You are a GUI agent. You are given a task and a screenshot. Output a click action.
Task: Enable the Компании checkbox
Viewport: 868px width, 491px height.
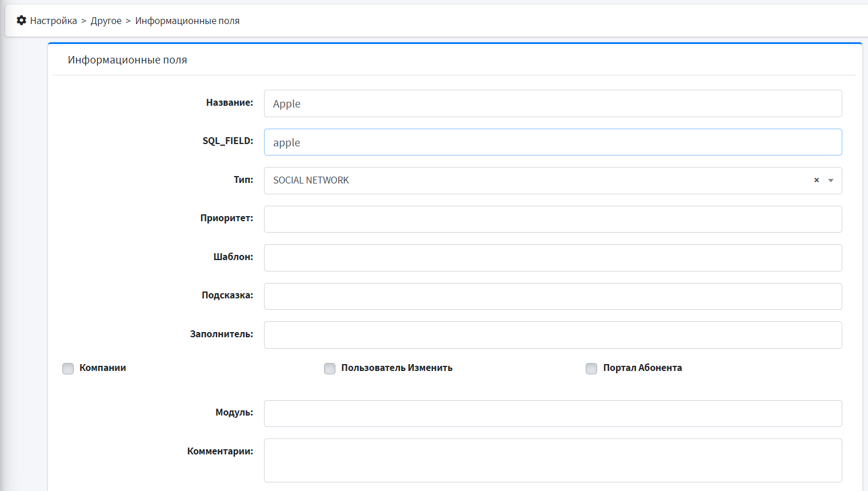pyautogui.click(x=68, y=369)
